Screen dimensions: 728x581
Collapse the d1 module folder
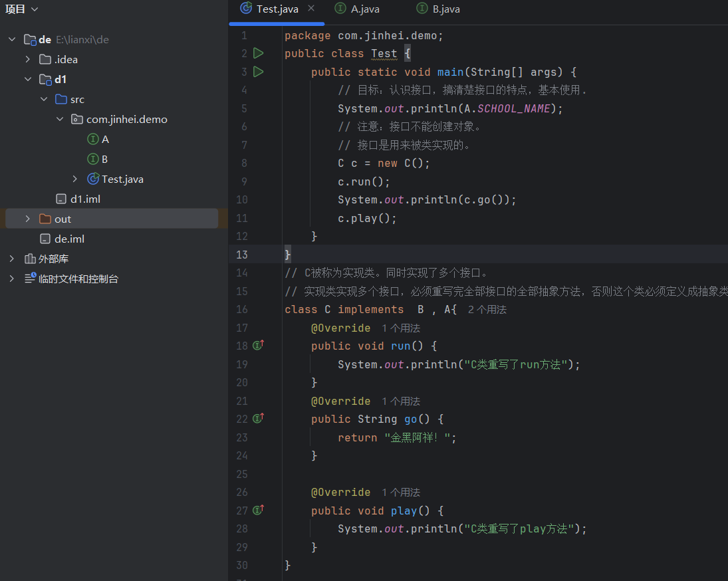click(x=28, y=79)
